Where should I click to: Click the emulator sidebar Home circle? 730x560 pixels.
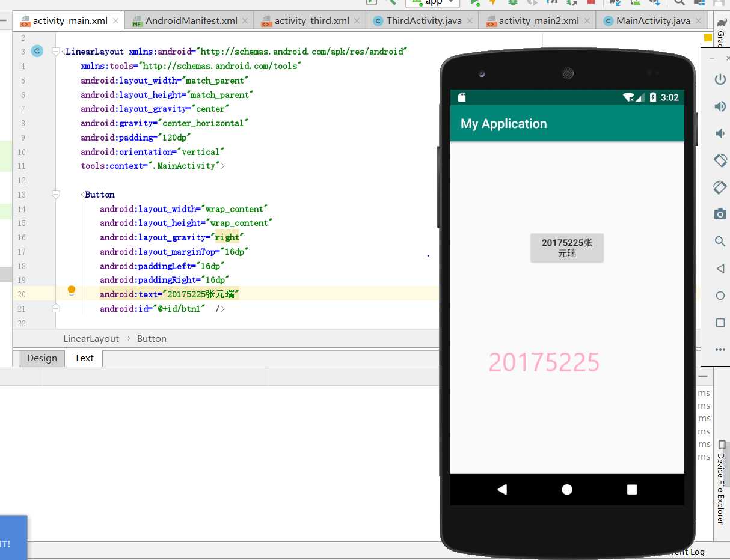(x=720, y=296)
